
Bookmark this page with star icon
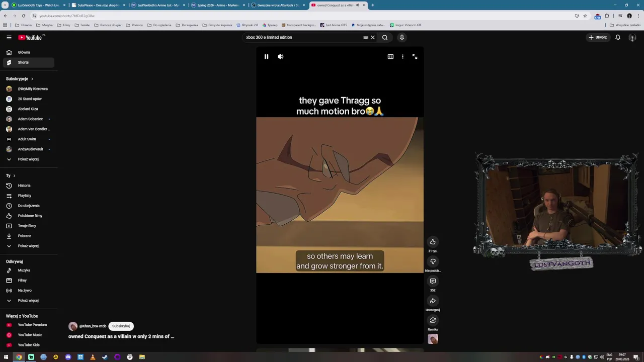(585, 16)
